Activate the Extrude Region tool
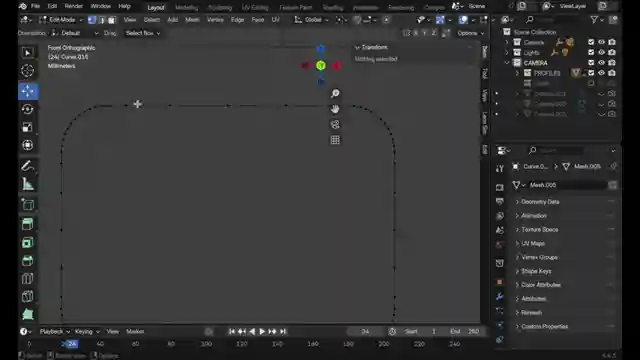The image size is (640, 360). point(27,224)
